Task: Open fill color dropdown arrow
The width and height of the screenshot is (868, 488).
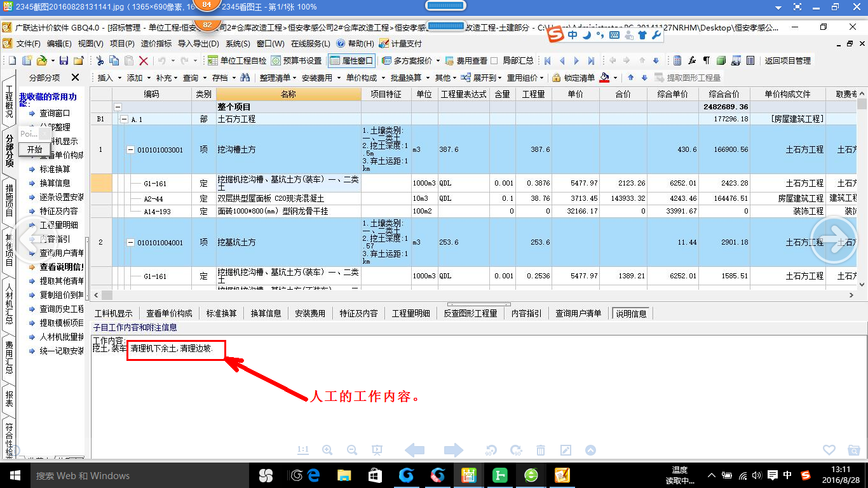Action: [x=615, y=78]
